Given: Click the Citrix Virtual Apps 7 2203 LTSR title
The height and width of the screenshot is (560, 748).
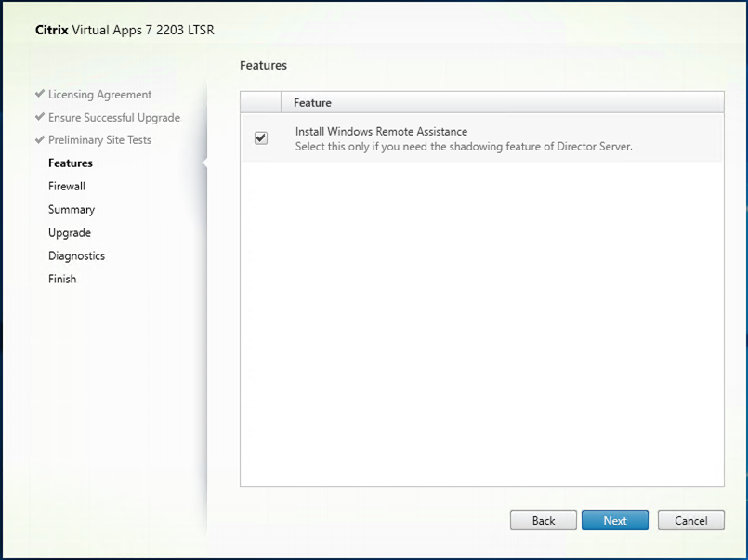Looking at the screenshot, I should click(x=125, y=30).
